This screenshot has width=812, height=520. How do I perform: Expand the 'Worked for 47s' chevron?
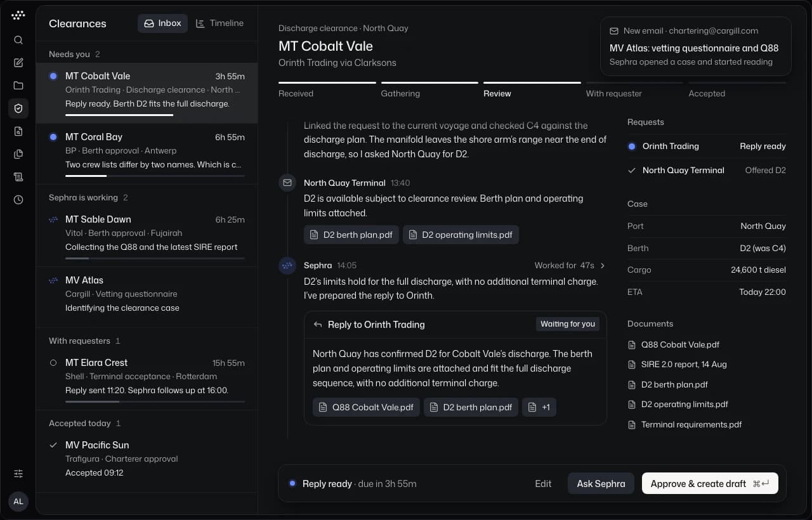[603, 266]
